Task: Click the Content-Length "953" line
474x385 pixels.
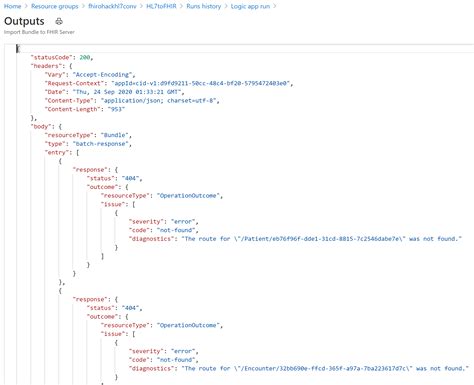Action: 85,109
